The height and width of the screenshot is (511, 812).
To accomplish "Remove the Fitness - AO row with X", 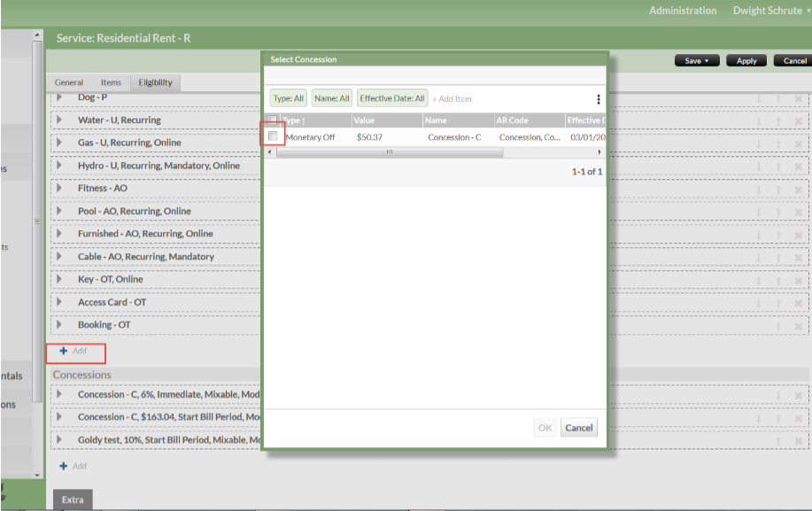I will click(x=798, y=189).
